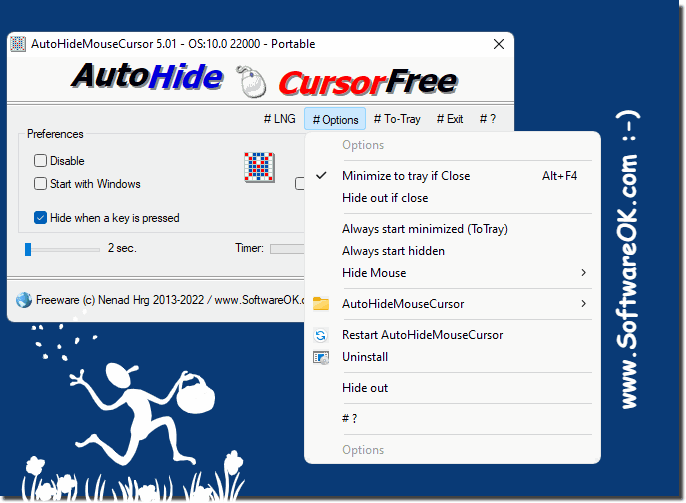Toggle the checkmark for Minimize to tray

(322, 176)
